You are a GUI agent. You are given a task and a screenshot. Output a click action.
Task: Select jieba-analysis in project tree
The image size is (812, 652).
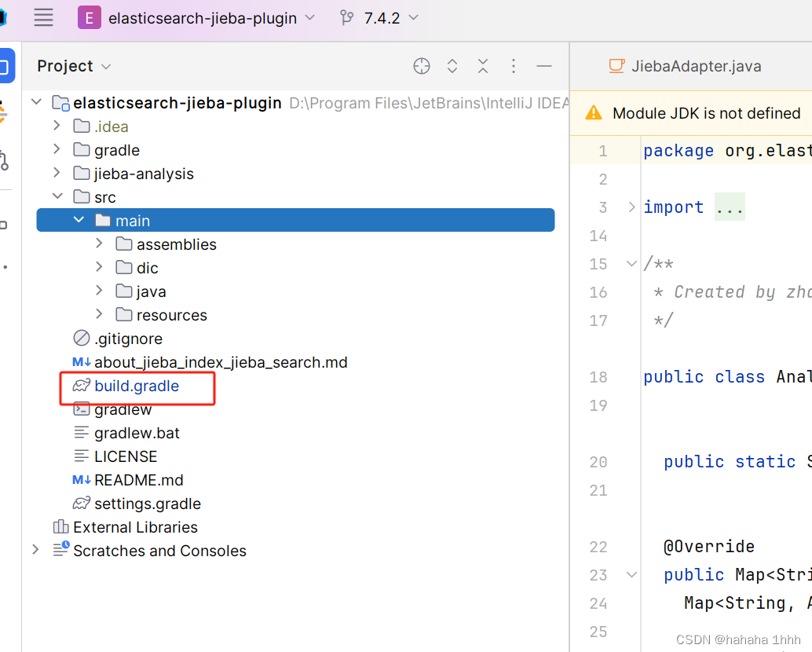(144, 174)
